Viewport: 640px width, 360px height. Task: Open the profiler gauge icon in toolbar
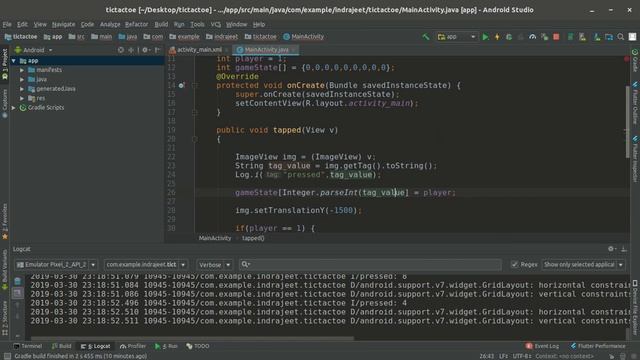[532, 37]
